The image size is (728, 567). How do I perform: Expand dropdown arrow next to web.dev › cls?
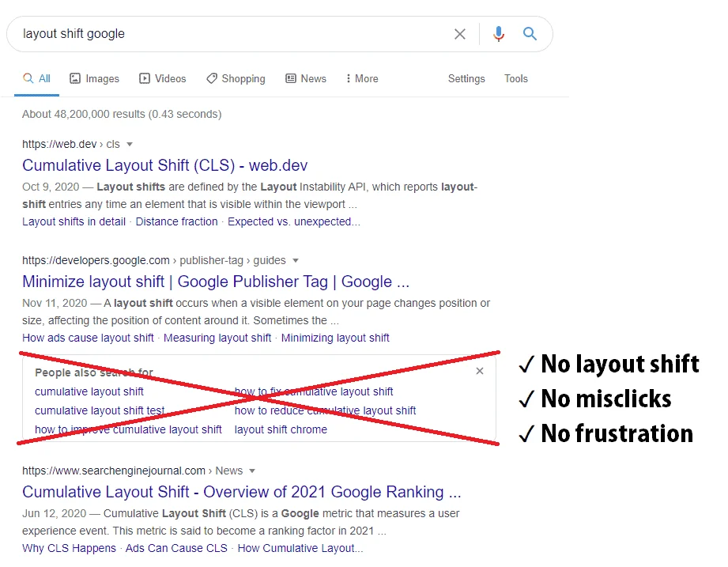(x=130, y=145)
